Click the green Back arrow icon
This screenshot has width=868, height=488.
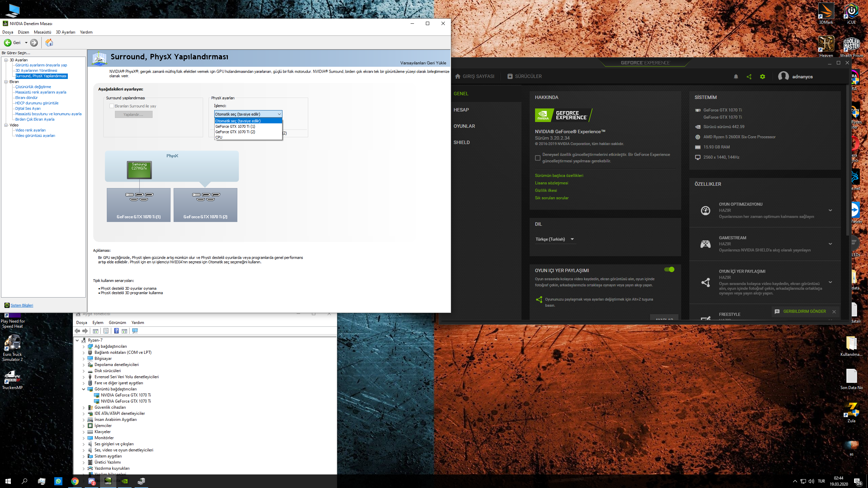(x=7, y=43)
